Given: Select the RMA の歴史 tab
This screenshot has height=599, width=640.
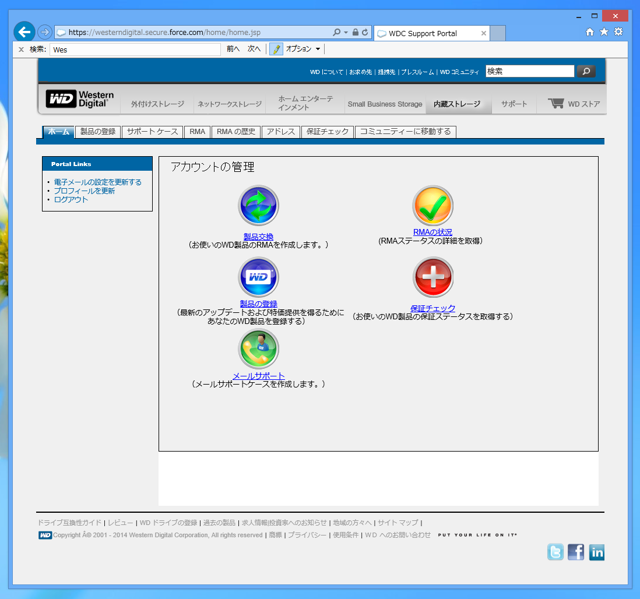Looking at the screenshot, I should 236,131.
